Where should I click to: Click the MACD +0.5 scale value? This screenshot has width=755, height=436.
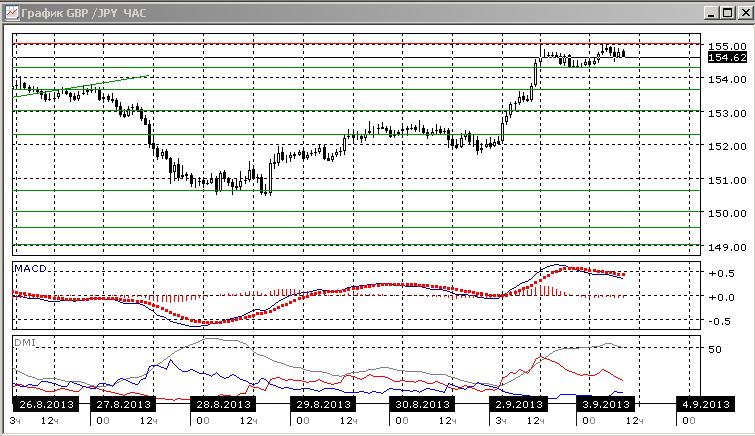(x=721, y=273)
